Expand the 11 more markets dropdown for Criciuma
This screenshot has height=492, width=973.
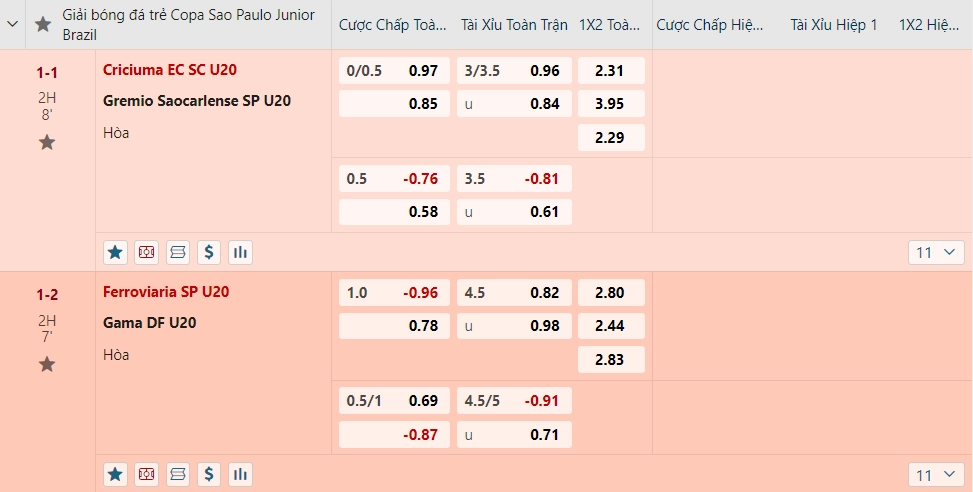tap(936, 253)
